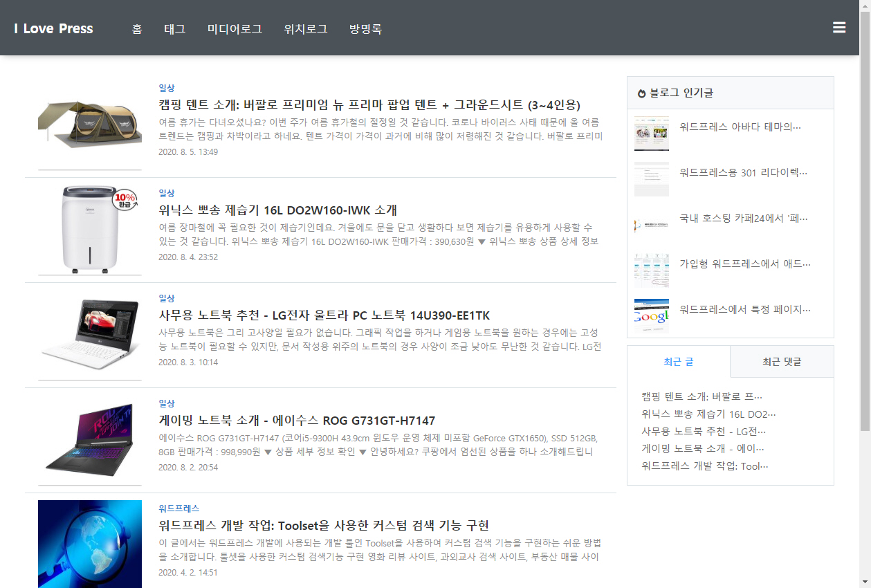Open the 태그 menu item

click(175, 29)
